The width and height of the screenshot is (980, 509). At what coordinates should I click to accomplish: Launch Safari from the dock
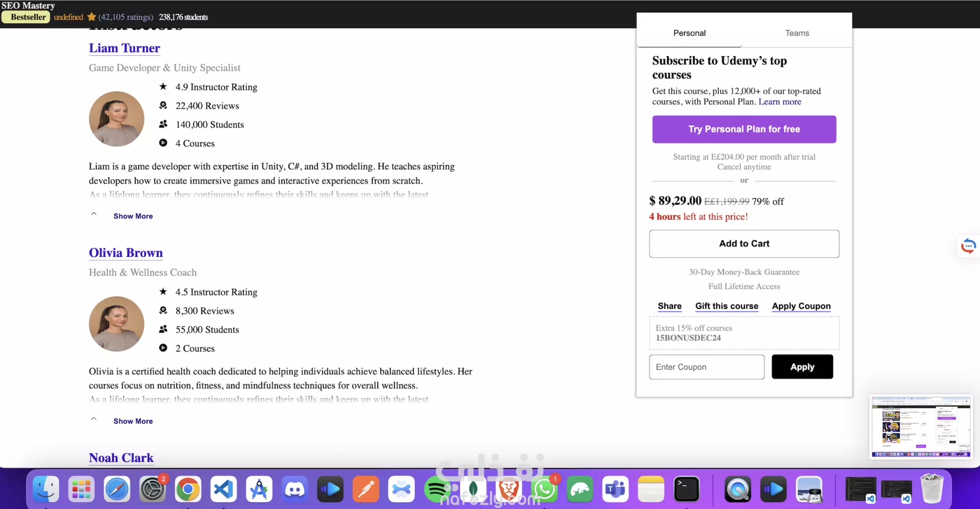[x=117, y=490]
